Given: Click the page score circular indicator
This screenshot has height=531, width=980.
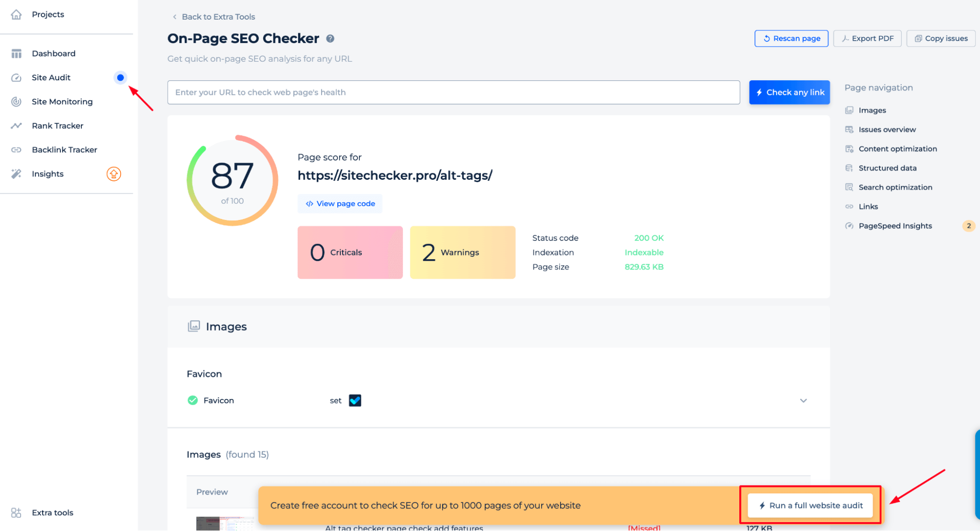Looking at the screenshot, I should click(231, 179).
